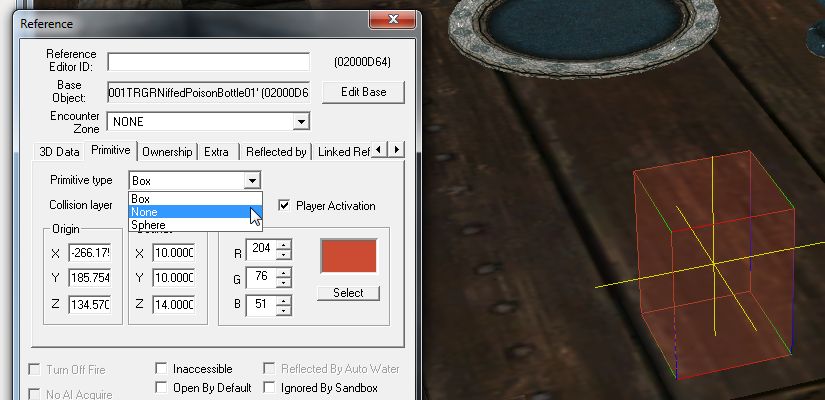Click the Reference Editor ID field
The height and width of the screenshot is (400, 825).
pyautogui.click(x=208, y=62)
